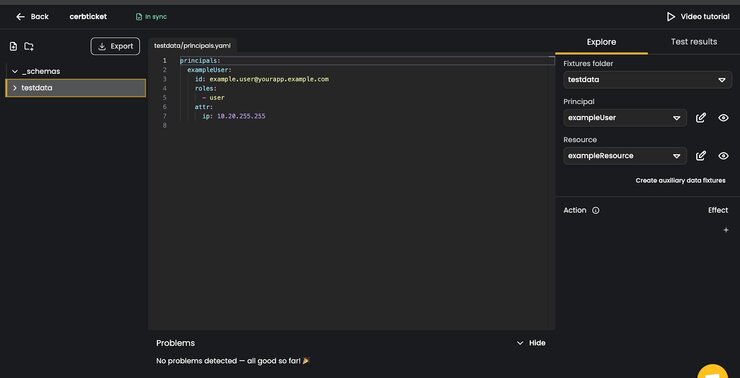The image size is (740, 378).
Task: Open the Resource exampleResource dropdown
Action: pyautogui.click(x=625, y=156)
